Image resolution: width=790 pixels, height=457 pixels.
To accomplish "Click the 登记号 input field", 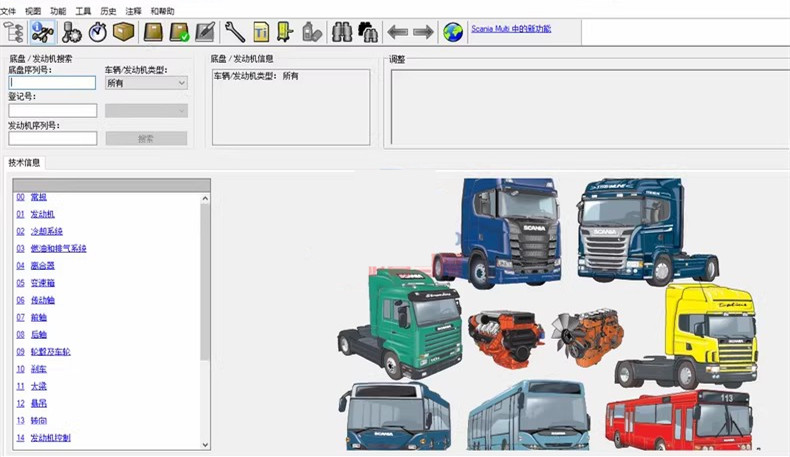I will (52, 110).
